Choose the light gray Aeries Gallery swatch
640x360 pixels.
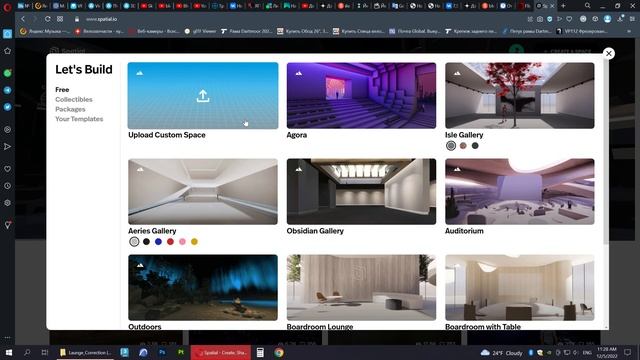tap(134, 242)
